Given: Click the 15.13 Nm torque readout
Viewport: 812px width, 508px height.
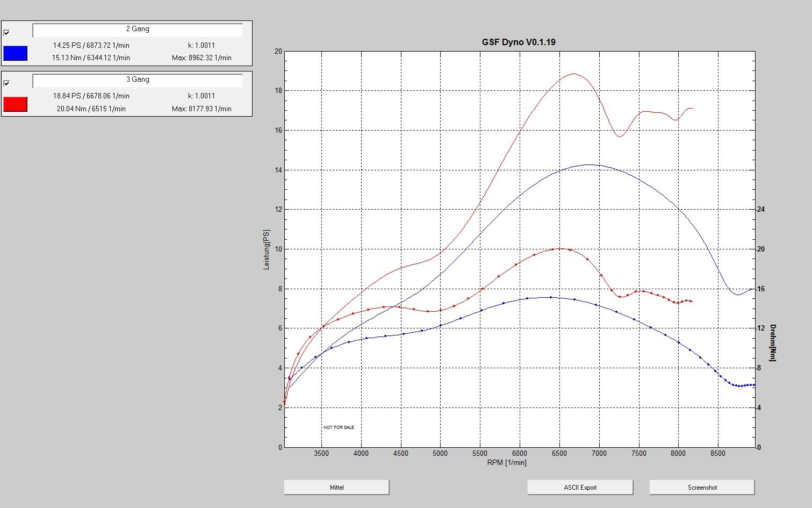Looking at the screenshot, I should click(91, 58).
